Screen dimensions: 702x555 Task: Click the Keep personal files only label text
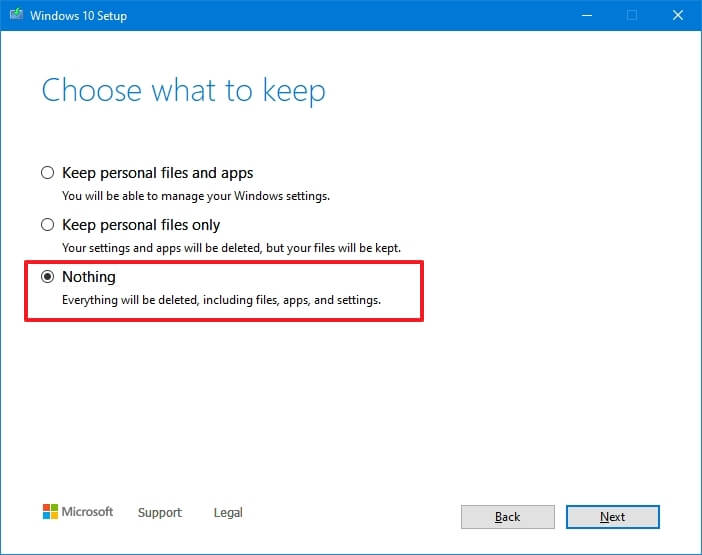click(x=141, y=225)
